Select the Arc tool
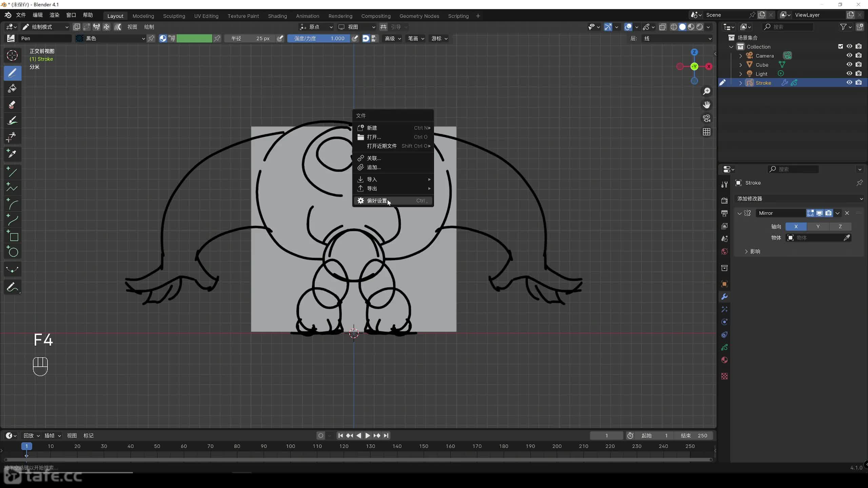The image size is (868, 488). (12, 204)
